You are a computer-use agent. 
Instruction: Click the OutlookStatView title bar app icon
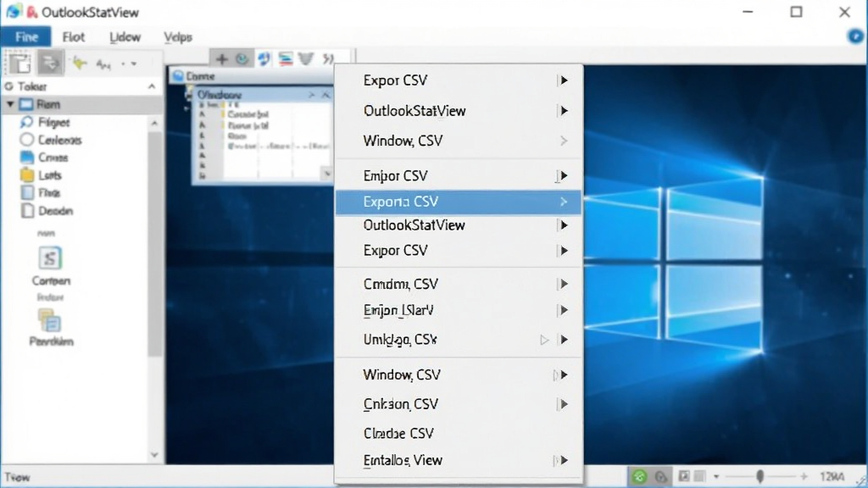(14, 12)
